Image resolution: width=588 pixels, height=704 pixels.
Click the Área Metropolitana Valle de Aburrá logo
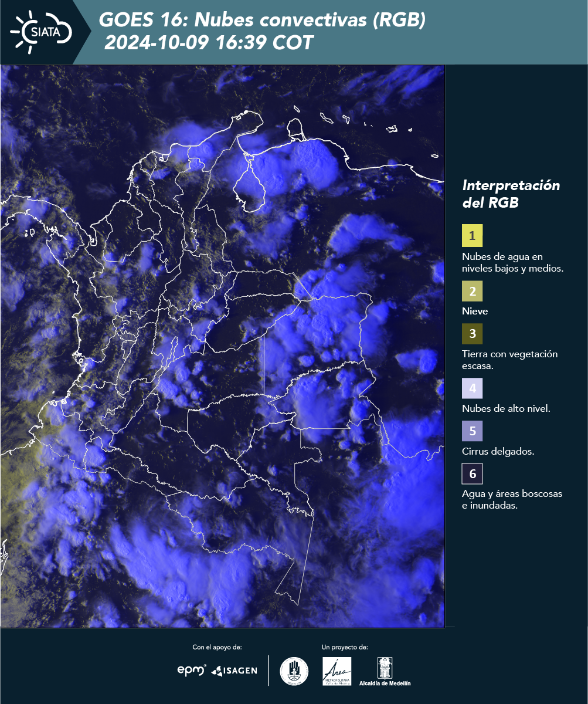[x=337, y=671]
